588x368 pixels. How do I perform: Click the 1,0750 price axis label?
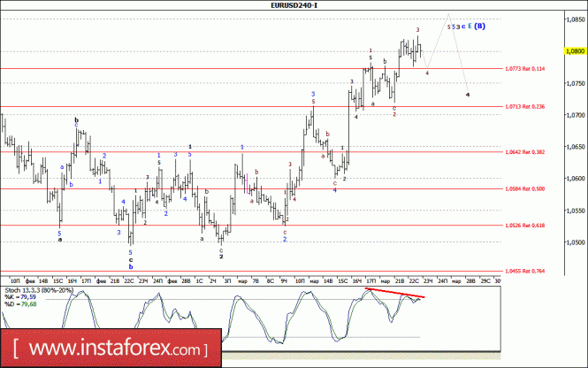[576, 83]
